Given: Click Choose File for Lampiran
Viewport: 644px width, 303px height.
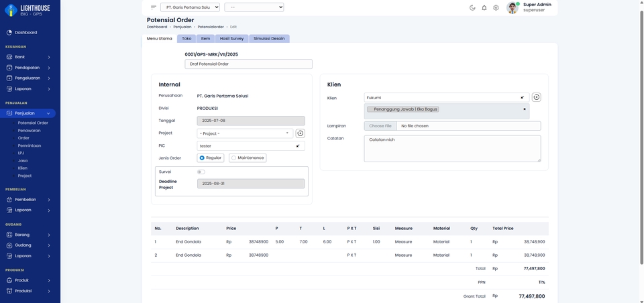Looking at the screenshot, I should click(380, 126).
